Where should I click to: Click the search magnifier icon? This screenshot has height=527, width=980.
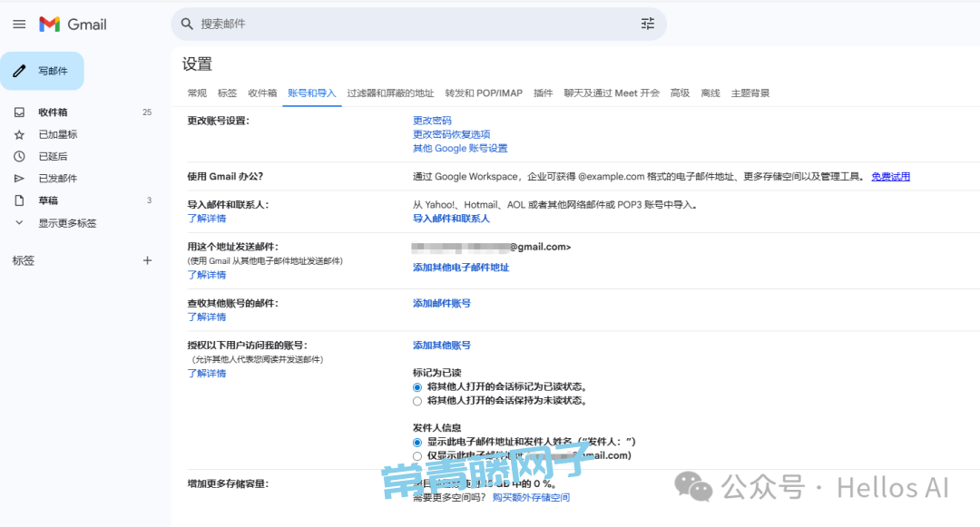[187, 24]
